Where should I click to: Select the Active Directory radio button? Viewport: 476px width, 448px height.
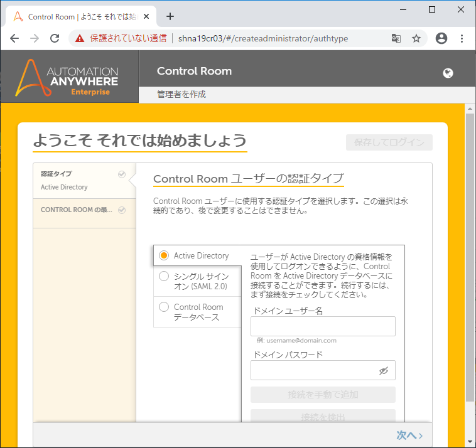164,255
